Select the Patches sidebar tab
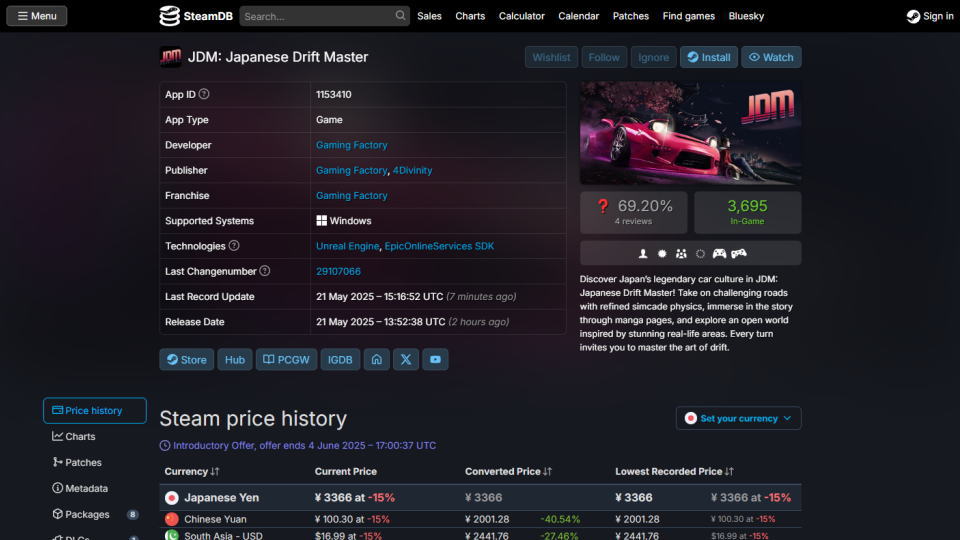The width and height of the screenshot is (960, 540). click(x=95, y=462)
